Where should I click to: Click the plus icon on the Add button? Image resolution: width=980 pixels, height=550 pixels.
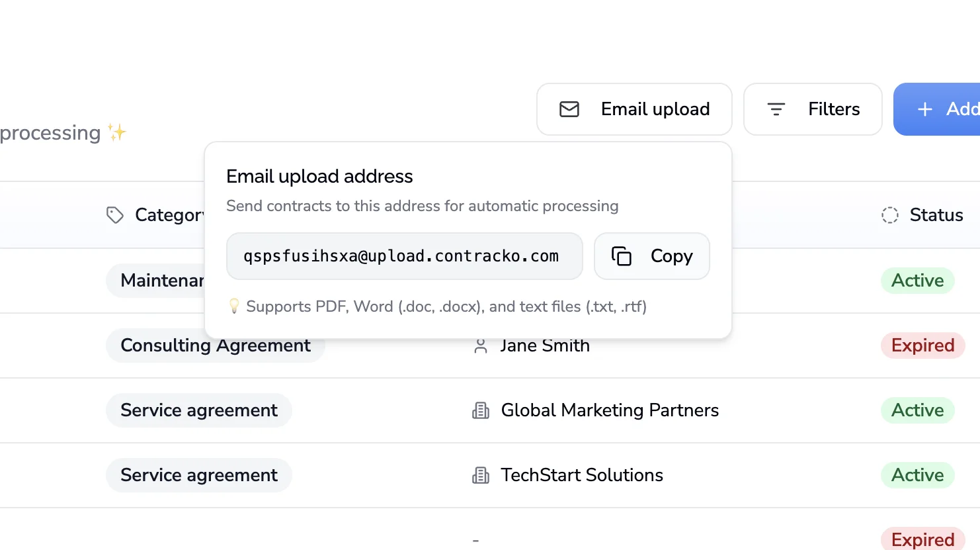pyautogui.click(x=924, y=109)
